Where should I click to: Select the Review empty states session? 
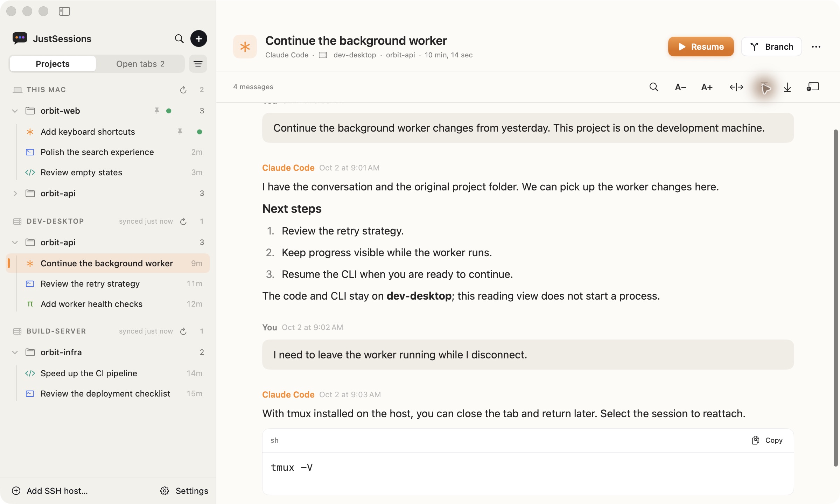pyautogui.click(x=108, y=172)
